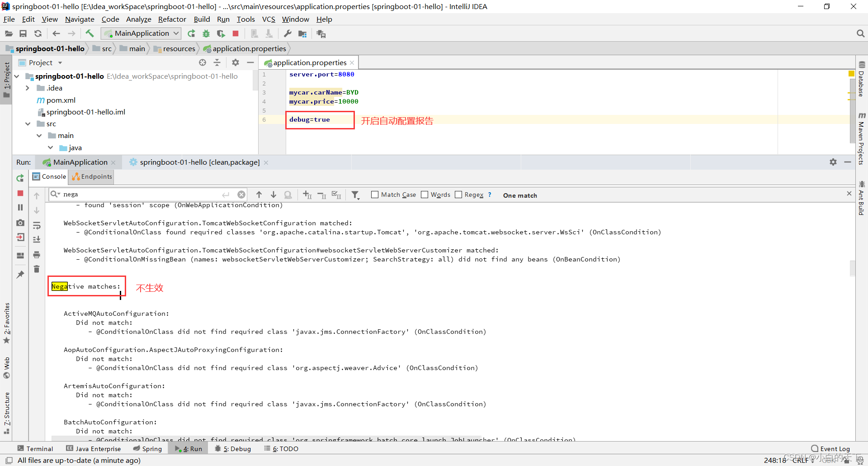Stop the application with the red square in main toolbar

236,33
